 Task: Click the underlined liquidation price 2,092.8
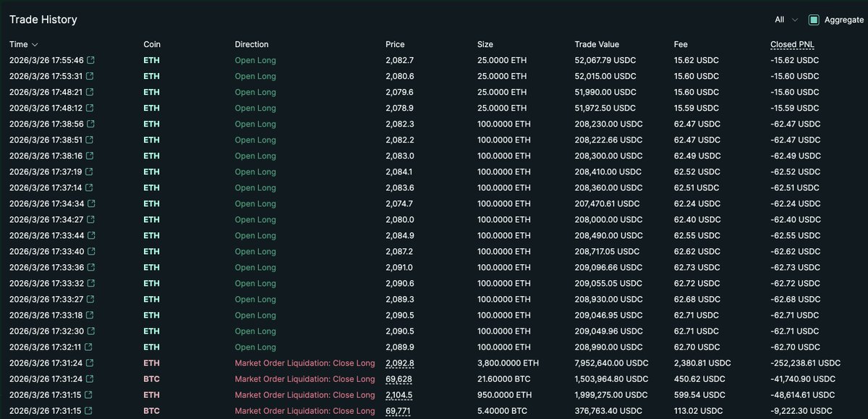pyautogui.click(x=400, y=363)
